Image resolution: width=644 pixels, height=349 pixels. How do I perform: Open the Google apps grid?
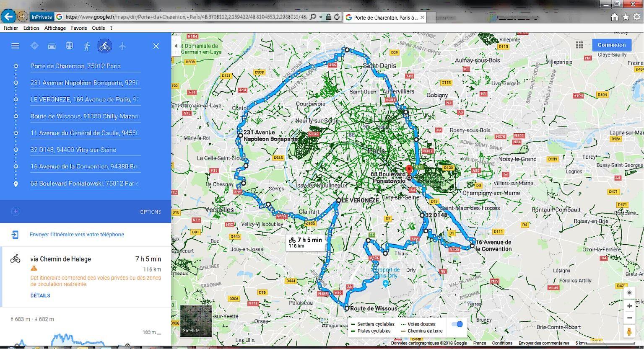click(580, 45)
